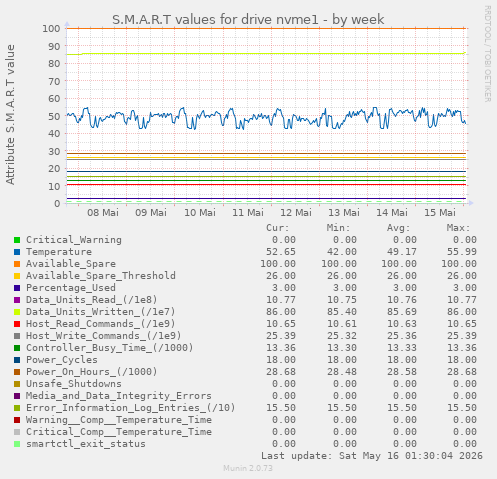Click the Unsafe_Shutdowns olive swatch
The image size is (497, 479).
tap(17, 384)
